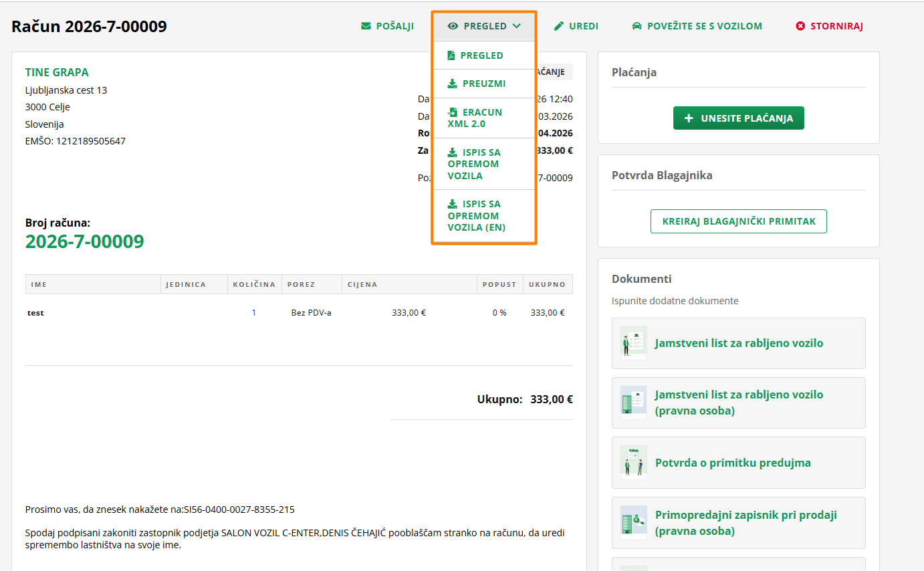Image resolution: width=924 pixels, height=571 pixels.
Task: Choose ERACUN XML 2.0 export option
Action: click(484, 118)
